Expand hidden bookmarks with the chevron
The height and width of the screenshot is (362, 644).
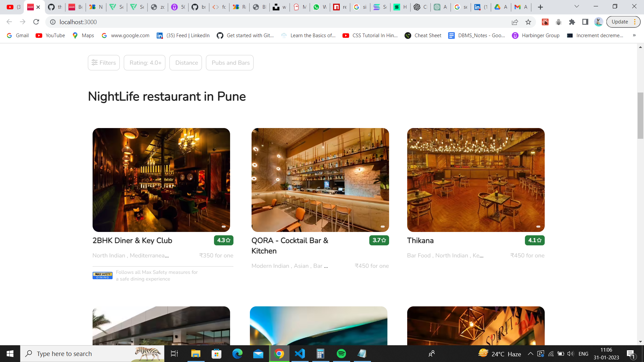click(634, 35)
